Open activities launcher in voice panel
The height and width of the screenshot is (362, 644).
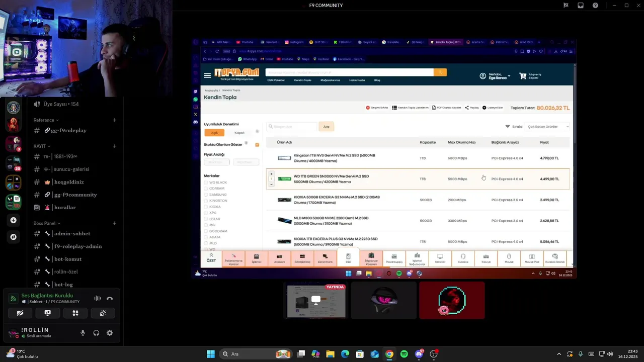pos(75,313)
